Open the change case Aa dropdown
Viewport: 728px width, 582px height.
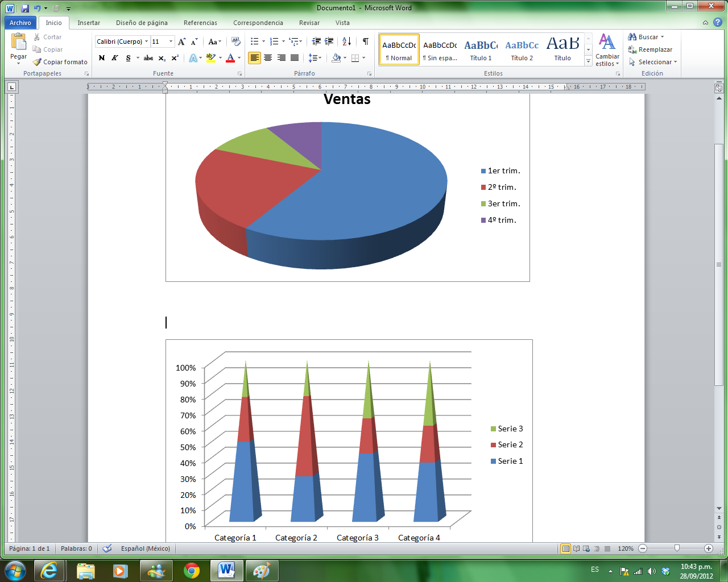(214, 41)
